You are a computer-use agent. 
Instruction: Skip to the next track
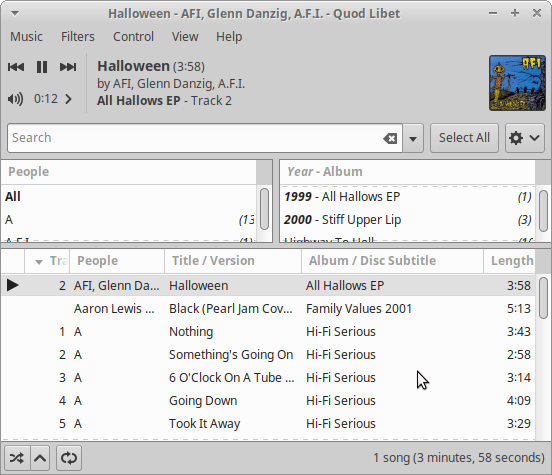[x=68, y=67]
